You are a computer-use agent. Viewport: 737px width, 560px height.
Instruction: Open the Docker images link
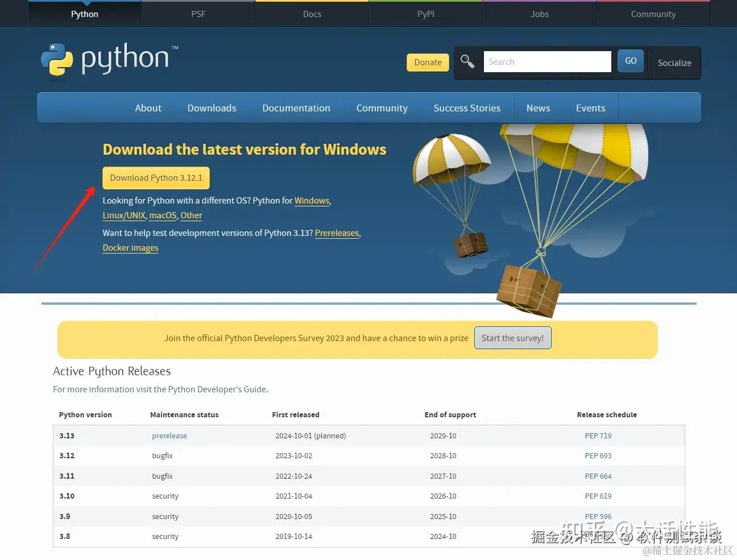pyautogui.click(x=130, y=247)
